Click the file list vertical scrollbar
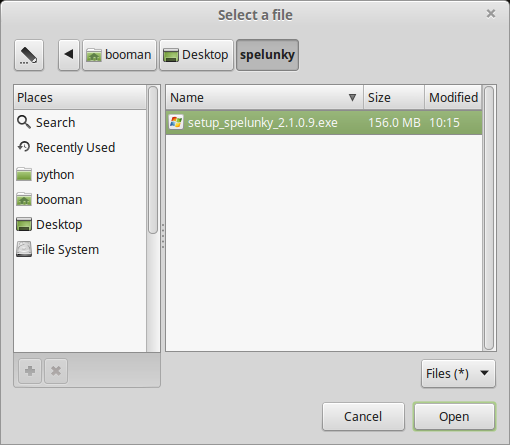 pyautogui.click(x=489, y=218)
